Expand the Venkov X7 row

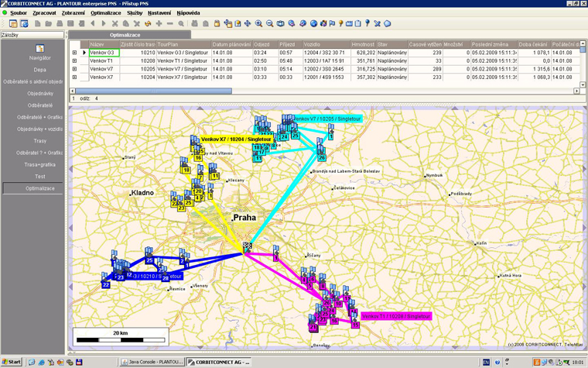point(74,77)
